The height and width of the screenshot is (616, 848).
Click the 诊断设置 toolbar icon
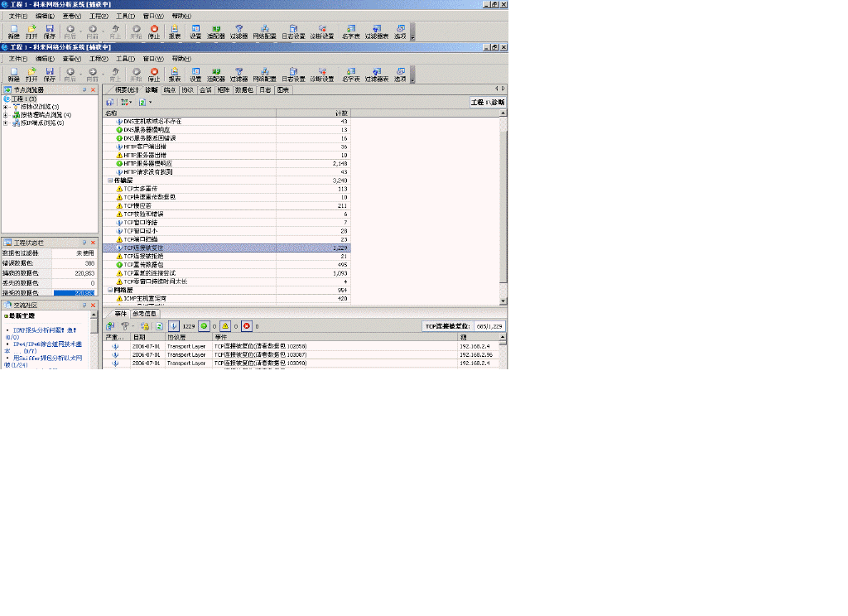pos(321,75)
